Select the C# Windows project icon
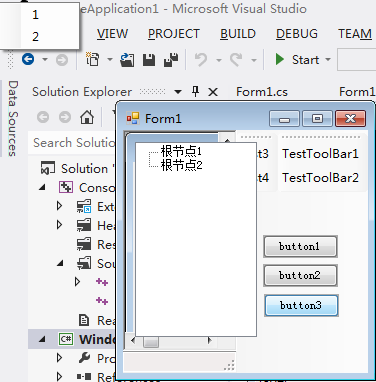This screenshot has height=382, width=376. click(x=66, y=339)
